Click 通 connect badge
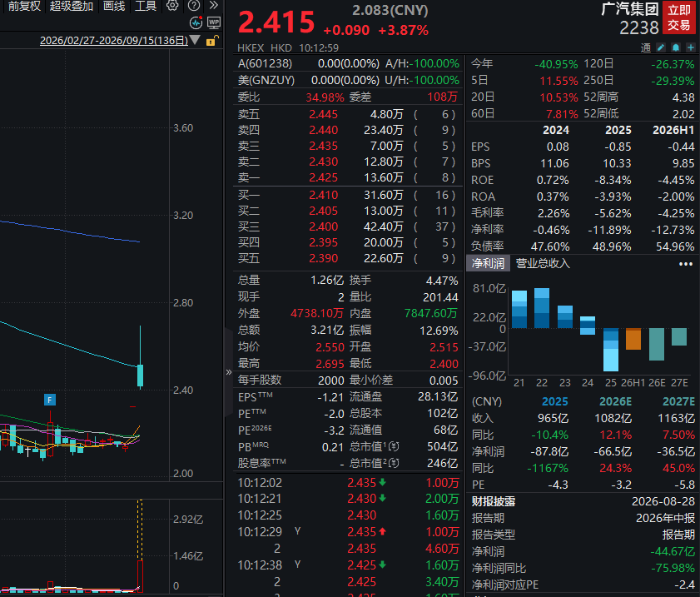The image size is (700, 597). pos(646,47)
